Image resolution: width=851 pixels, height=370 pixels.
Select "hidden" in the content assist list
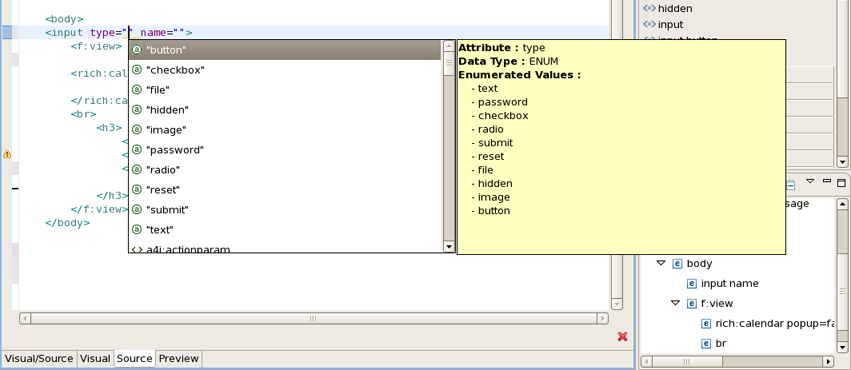pos(285,110)
